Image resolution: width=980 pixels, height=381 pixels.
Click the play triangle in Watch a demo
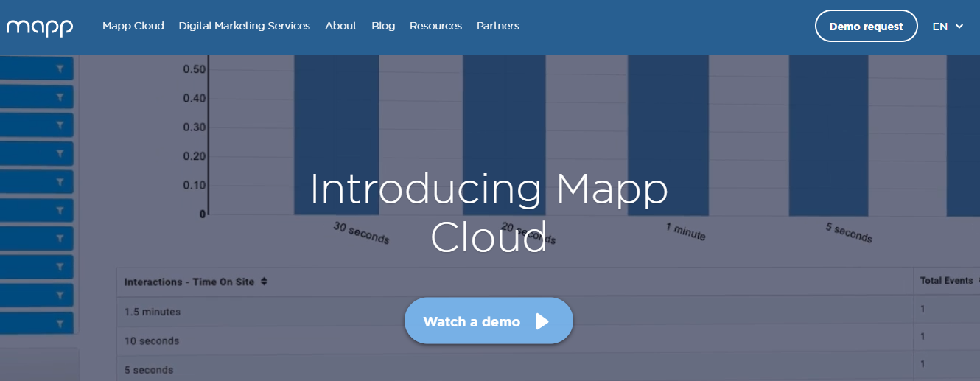(542, 321)
